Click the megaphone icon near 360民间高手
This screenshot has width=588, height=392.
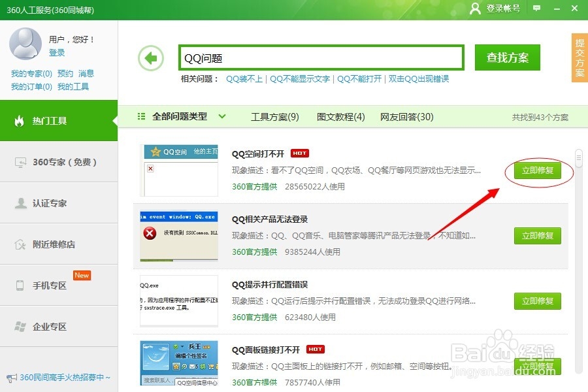pyautogui.click(x=12, y=378)
